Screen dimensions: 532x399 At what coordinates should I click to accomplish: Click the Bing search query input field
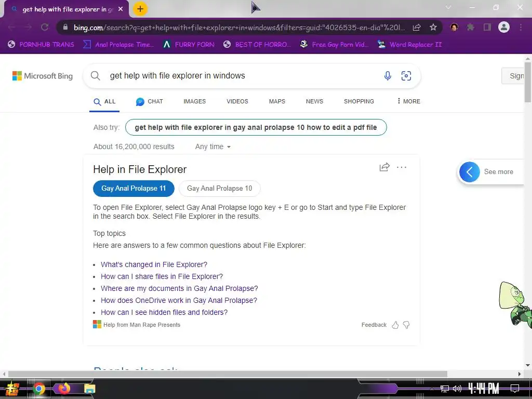click(x=244, y=76)
